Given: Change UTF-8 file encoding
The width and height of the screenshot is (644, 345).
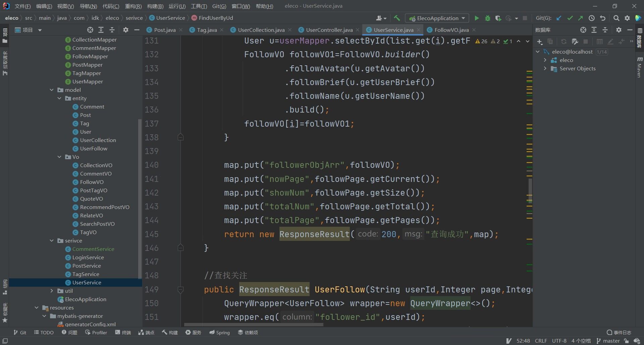Looking at the screenshot, I should pyautogui.click(x=559, y=341).
